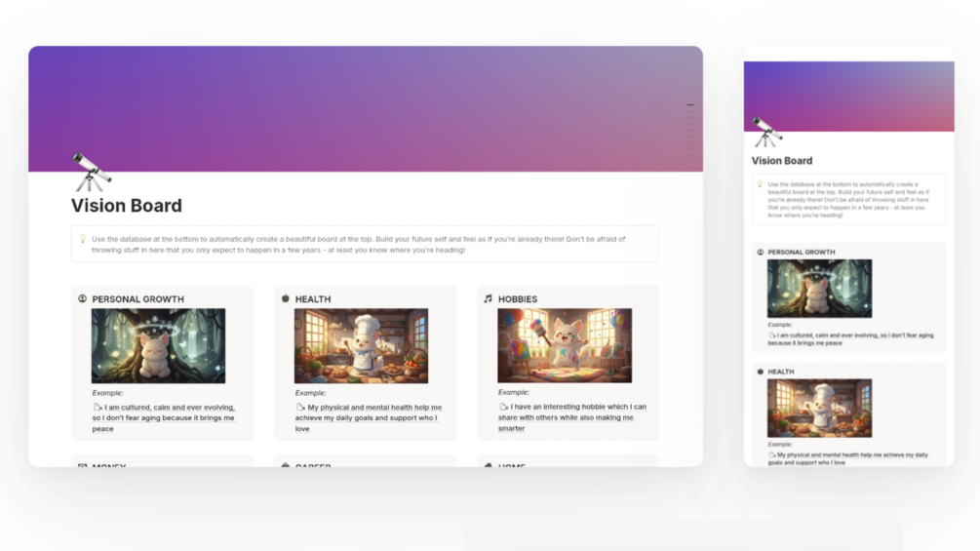Click the page icon before 'My physical' in the mobile view
Viewport: 980px width, 551px height.
click(772, 454)
